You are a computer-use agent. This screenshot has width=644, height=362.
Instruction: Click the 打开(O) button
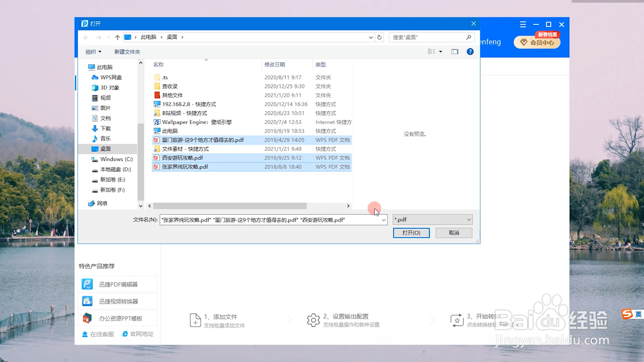411,233
